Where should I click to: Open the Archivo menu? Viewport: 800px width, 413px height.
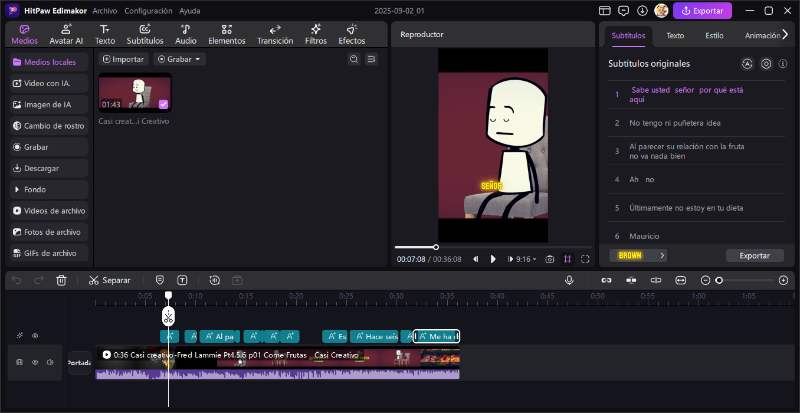point(105,11)
